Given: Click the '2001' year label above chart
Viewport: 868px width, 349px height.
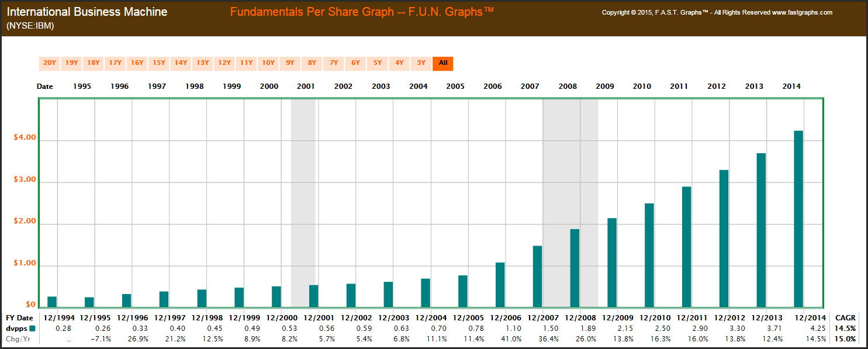Looking at the screenshot, I should click(x=306, y=87).
